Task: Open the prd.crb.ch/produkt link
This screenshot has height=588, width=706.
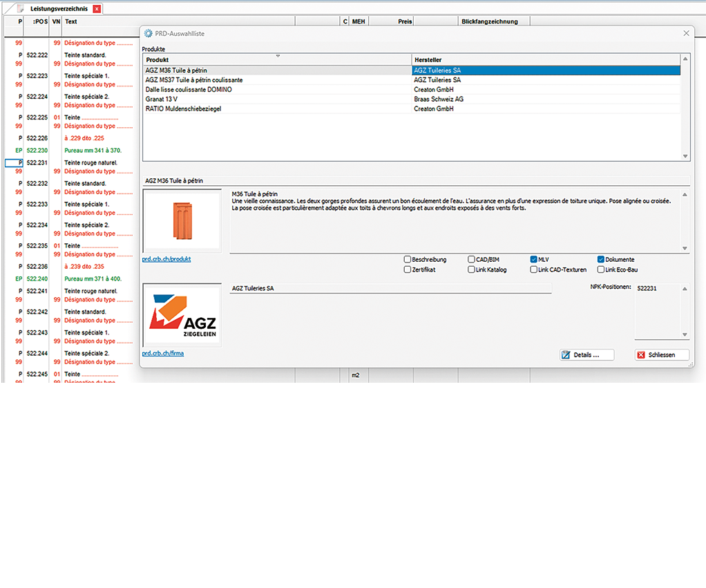Action: 166,259
